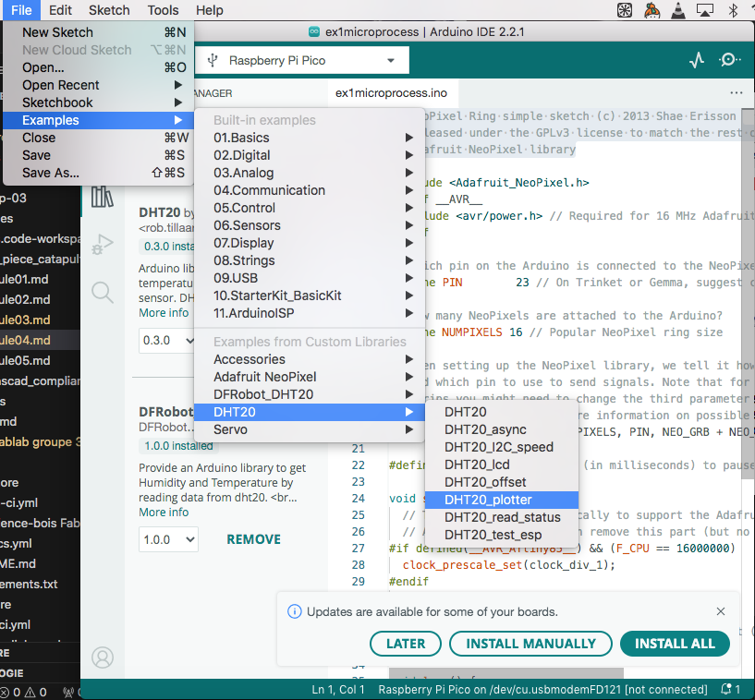Expand the 04.Communication examples submenu
The image size is (755, 700).
(x=310, y=190)
